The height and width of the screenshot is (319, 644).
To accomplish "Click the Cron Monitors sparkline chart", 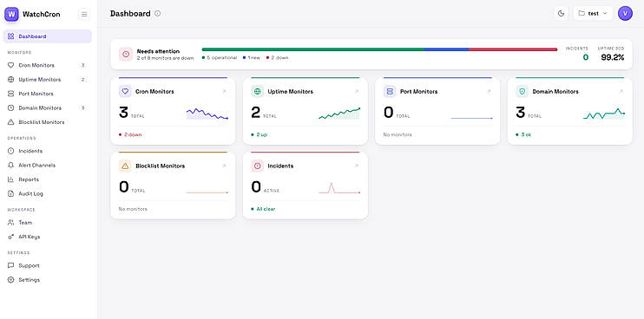I will [x=207, y=114].
